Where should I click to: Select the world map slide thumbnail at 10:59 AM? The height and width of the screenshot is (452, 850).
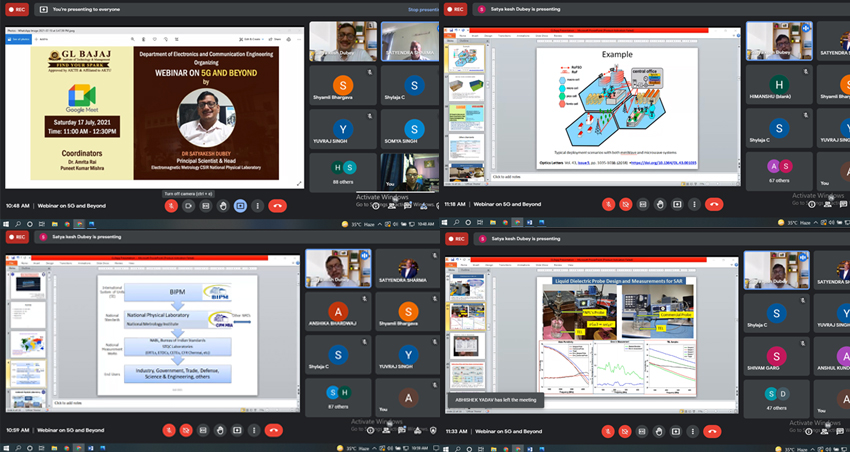coord(28,344)
